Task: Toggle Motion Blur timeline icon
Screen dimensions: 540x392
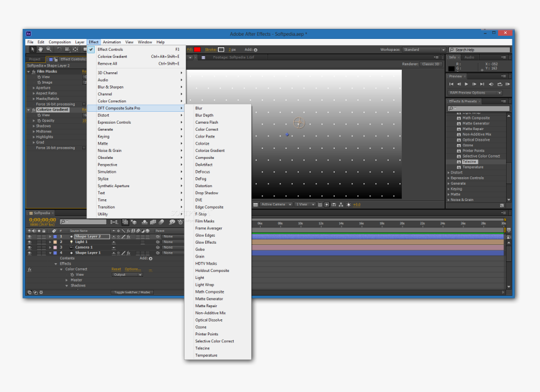Action: [x=161, y=222]
